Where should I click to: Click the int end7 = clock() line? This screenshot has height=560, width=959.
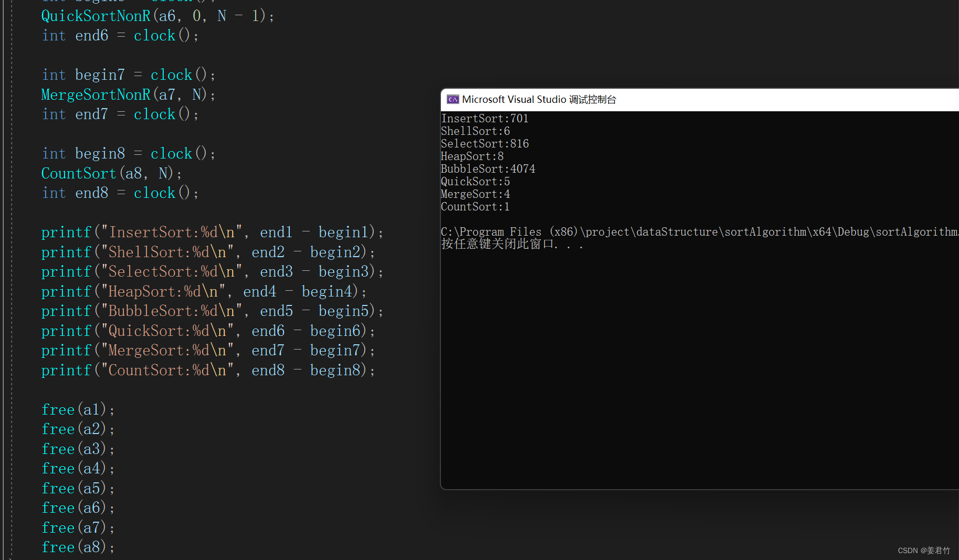(x=120, y=114)
